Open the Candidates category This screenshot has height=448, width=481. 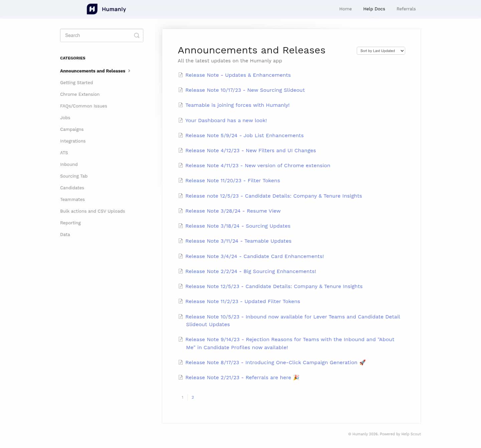click(72, 188)
